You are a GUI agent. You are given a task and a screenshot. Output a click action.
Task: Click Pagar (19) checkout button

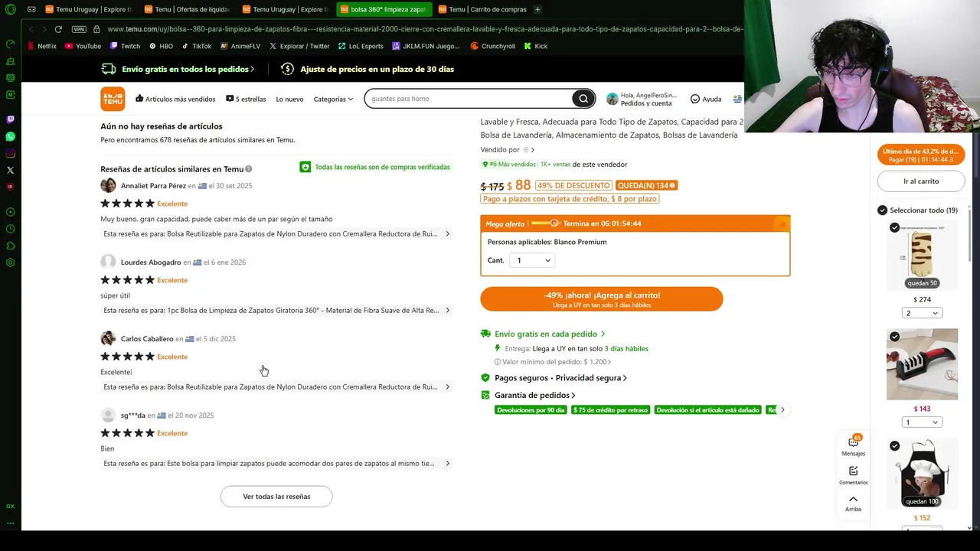point(921,155)
